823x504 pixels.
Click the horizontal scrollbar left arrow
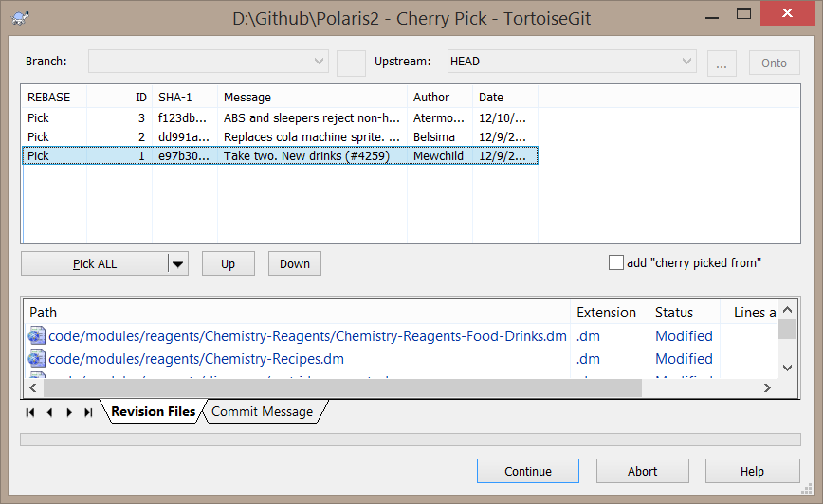pyautogui.click(x=33, y=388)
